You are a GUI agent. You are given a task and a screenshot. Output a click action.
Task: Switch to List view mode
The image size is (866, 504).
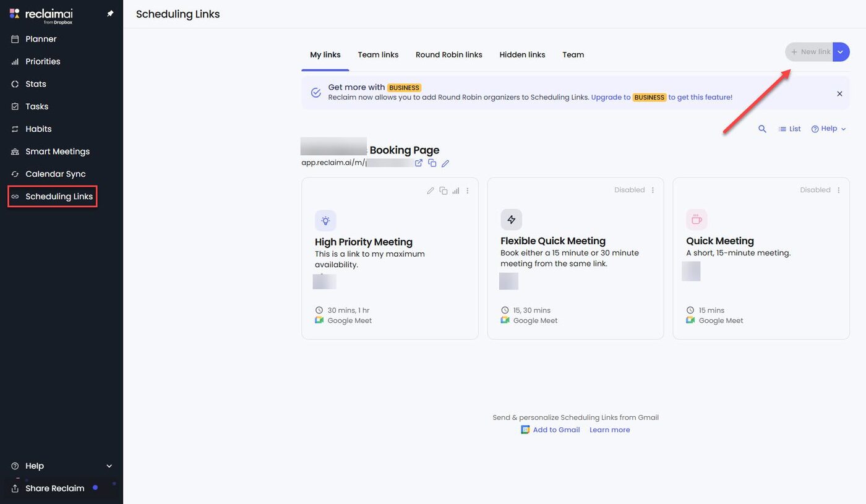click(789, 129)
